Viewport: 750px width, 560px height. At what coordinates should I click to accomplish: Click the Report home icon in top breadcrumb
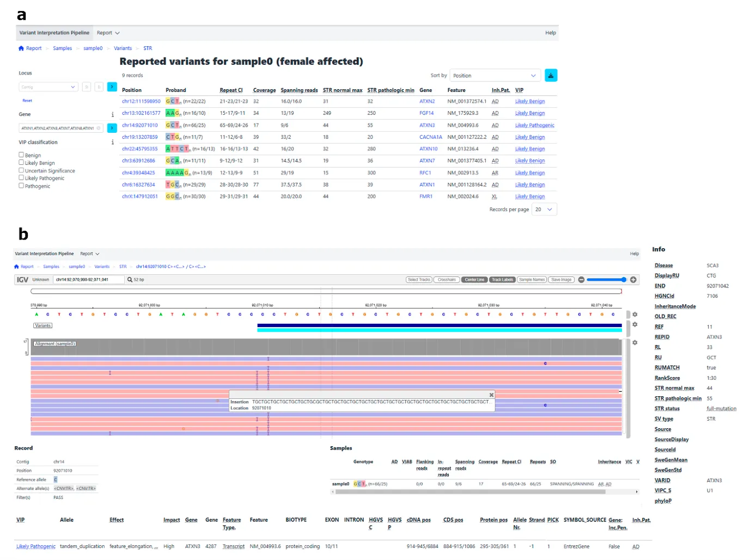point(21,48)
